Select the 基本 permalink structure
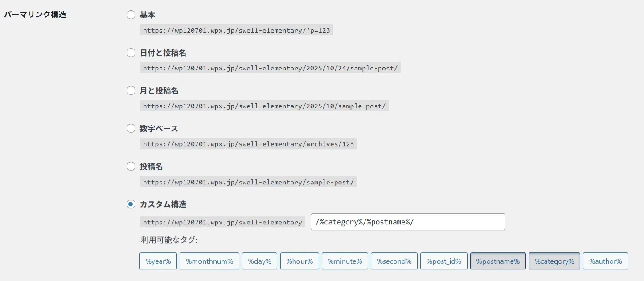Image resolution: width=644 pixels, height=281 pixels. point(131,15)
